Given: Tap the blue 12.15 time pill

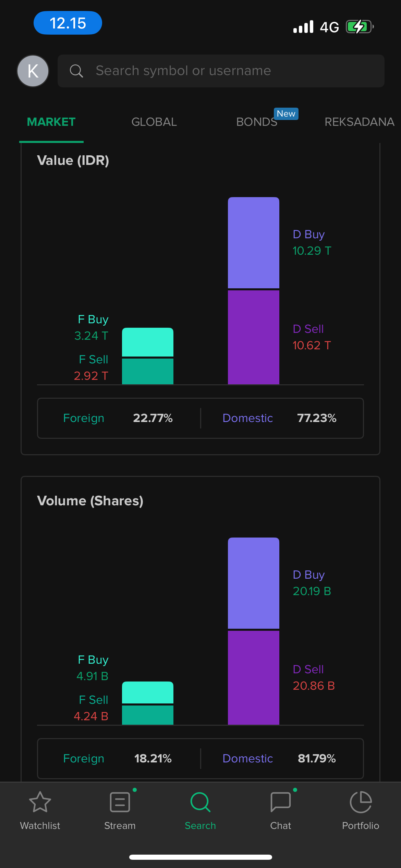Looking at the screenshot, I should [x=68, y=23].
